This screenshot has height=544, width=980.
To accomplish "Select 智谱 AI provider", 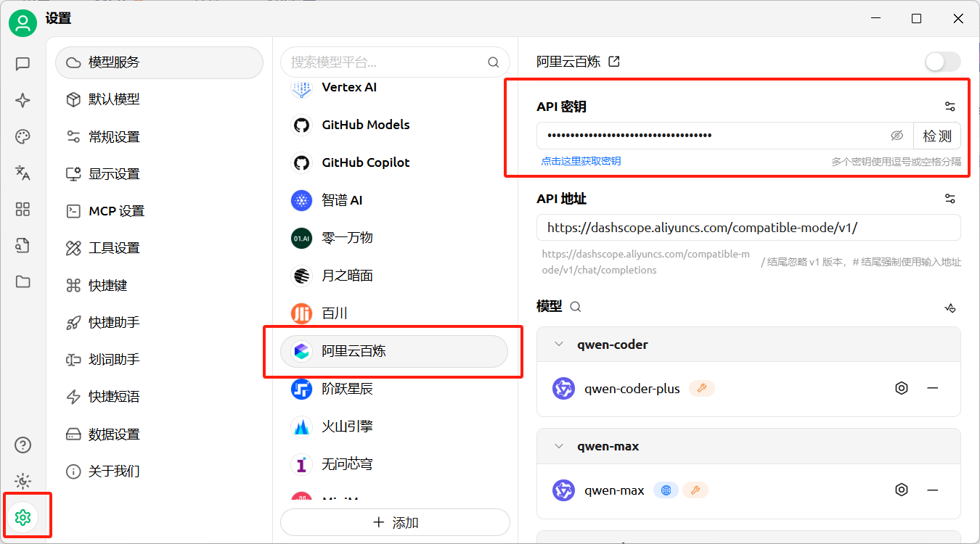I will pyautogui.click(x=394, y=200).
